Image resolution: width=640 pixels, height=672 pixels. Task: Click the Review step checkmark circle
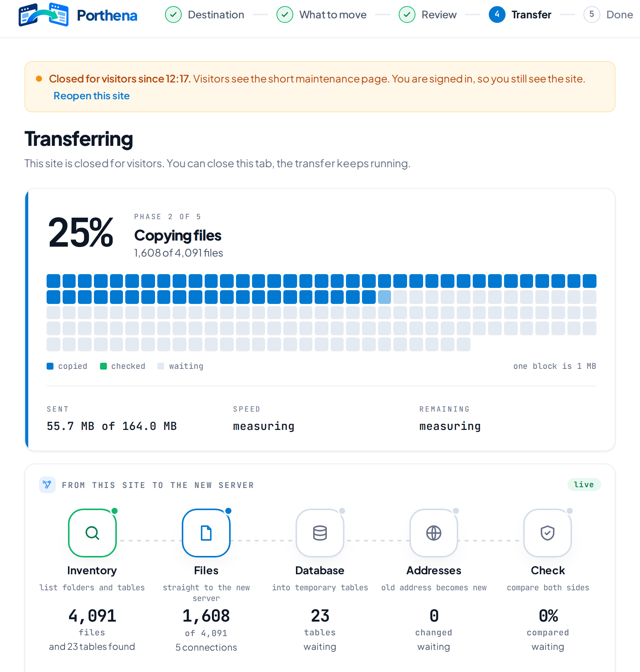(407, 15)
